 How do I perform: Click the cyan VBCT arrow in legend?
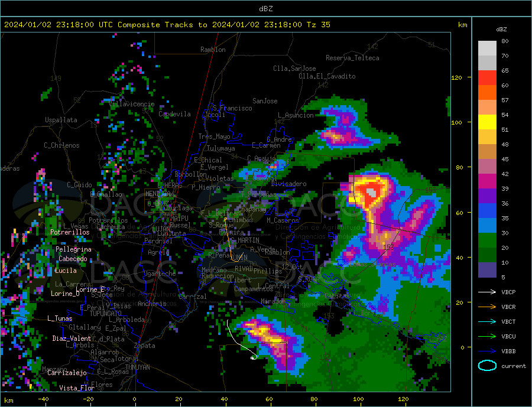(487, 321)
